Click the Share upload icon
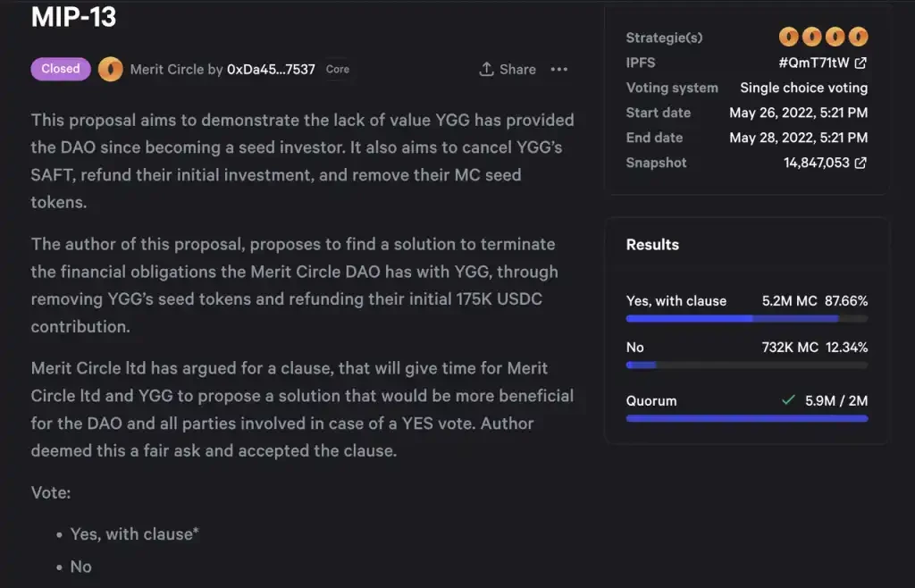The height and width of the screenshot is (588, 915). point(486,70)
